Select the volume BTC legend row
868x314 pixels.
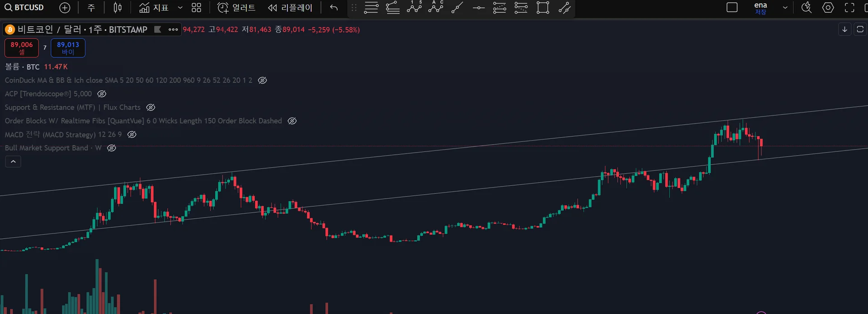point(36,67)
